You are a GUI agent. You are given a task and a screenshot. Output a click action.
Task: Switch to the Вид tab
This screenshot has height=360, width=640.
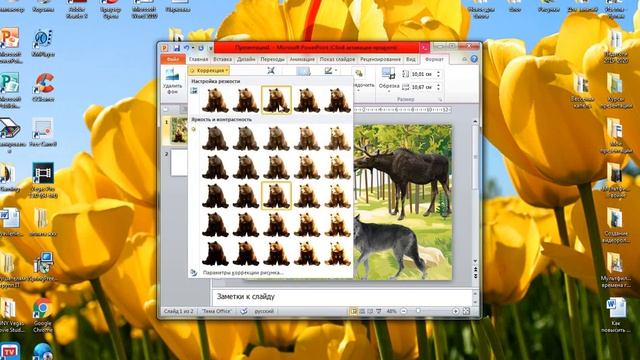[411, 60]
